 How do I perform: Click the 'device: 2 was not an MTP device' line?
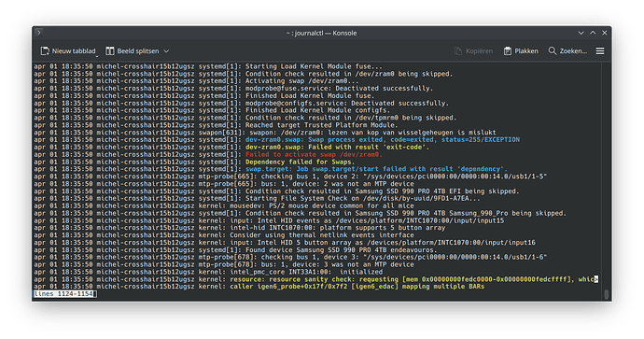[x=224, y=184]
